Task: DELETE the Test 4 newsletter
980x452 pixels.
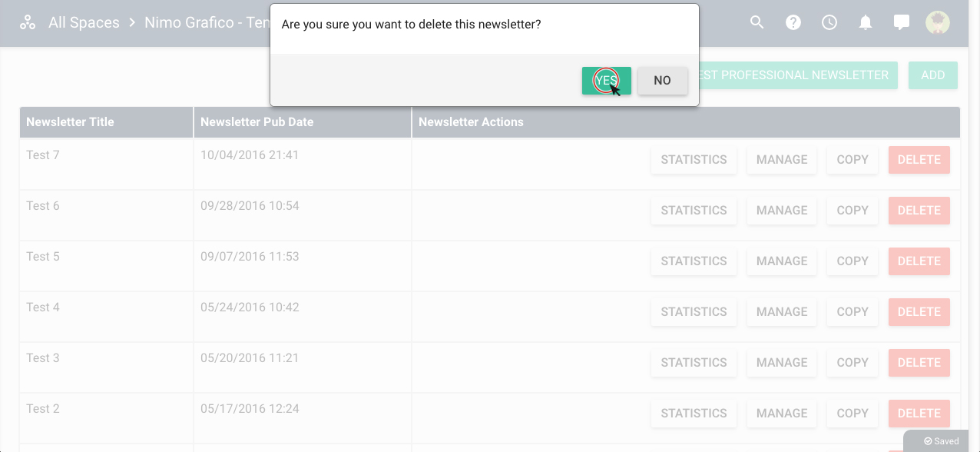Action: coord(919,312)
